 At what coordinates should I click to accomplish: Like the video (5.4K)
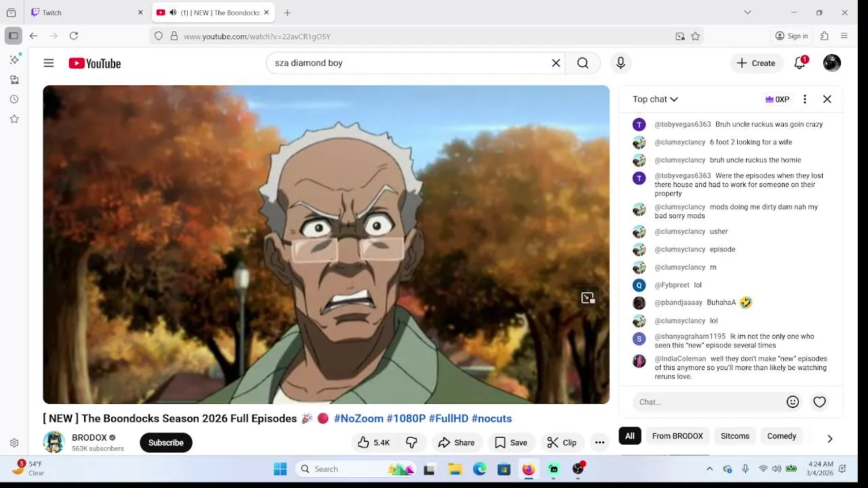pos(374,443)
